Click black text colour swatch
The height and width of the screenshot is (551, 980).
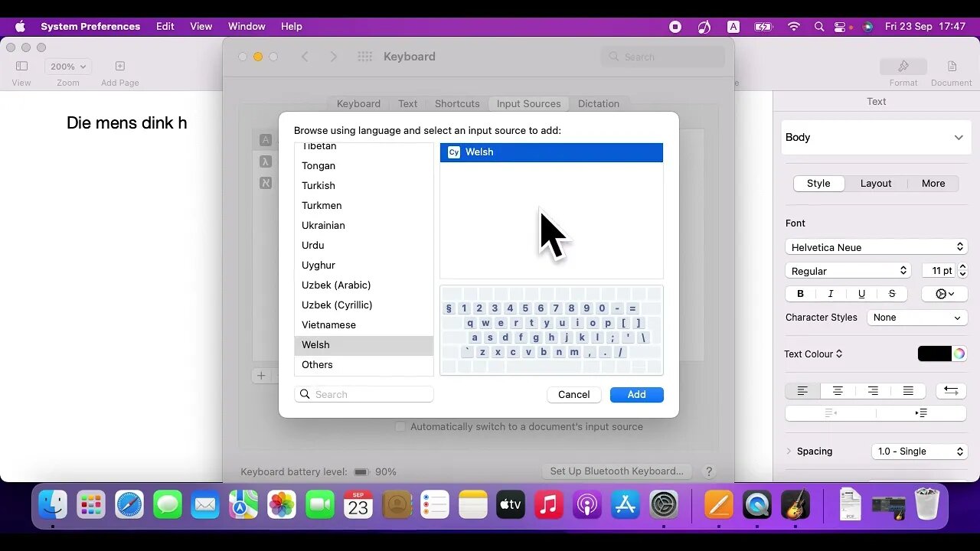[934, 354]
